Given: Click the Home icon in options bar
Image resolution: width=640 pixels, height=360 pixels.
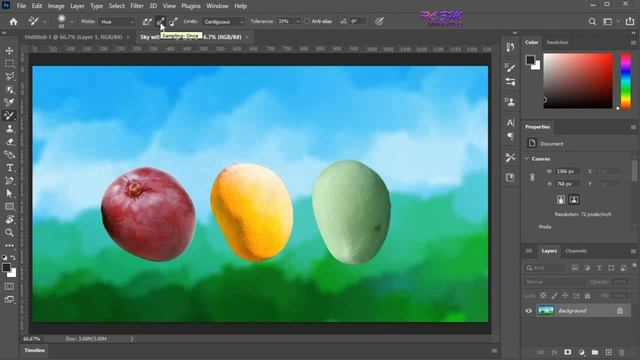Looking at the screenshot, I should 13,22.
